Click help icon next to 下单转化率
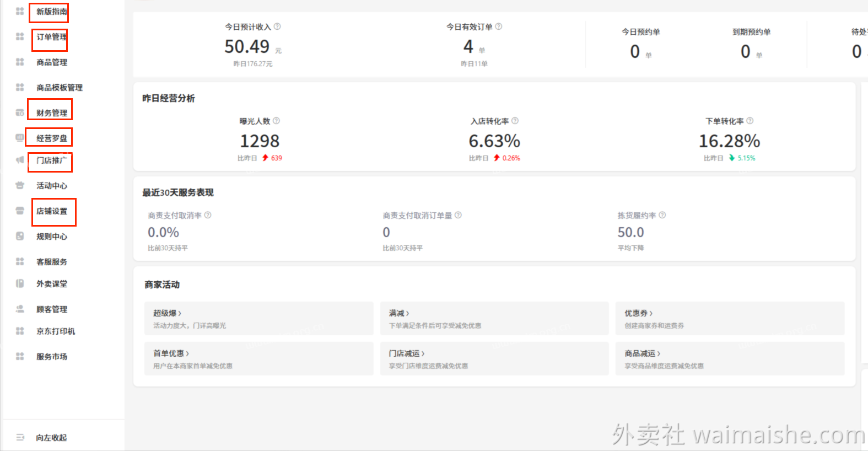Viewport: 868px width, 451px height. point(750,121)
